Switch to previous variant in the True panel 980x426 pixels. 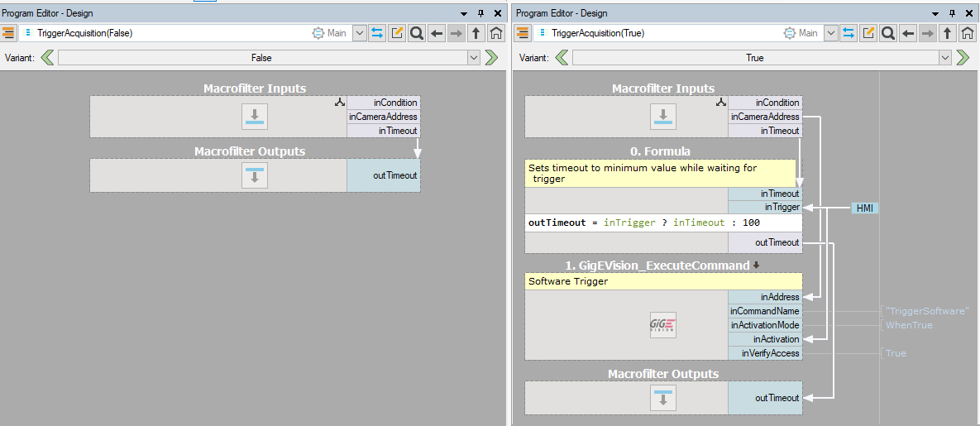(x=562, y=58)
